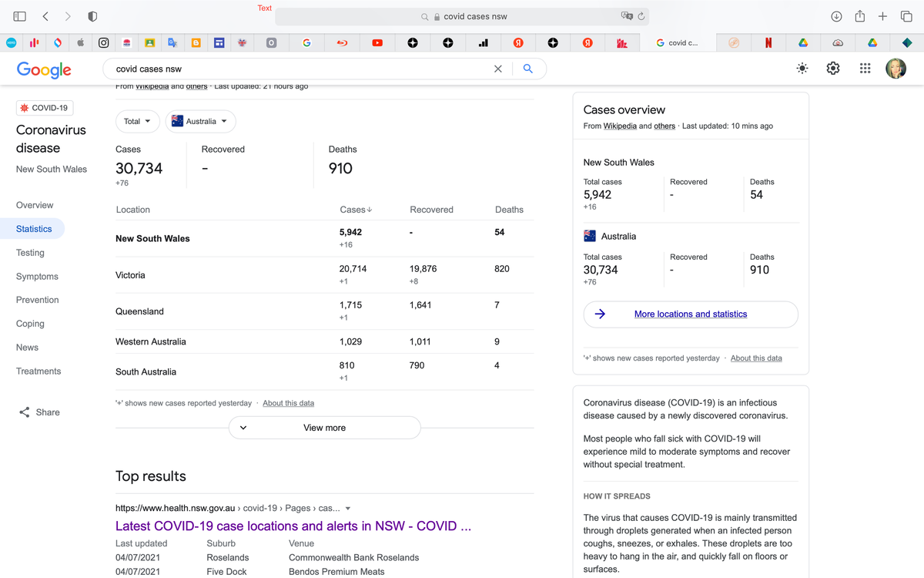Translate page icon in address bar
Screen dimensions: 924x578
(627, 16)
